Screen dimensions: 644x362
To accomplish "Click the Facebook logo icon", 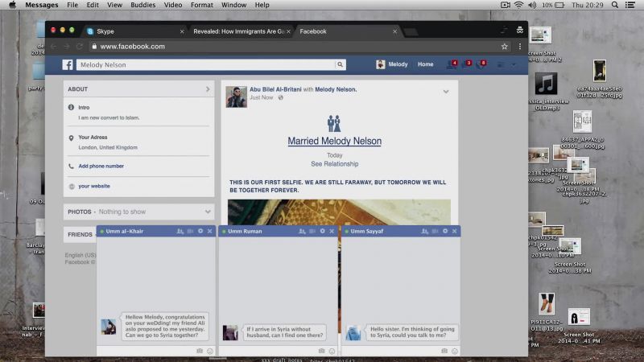I will (x=68, y=64).
